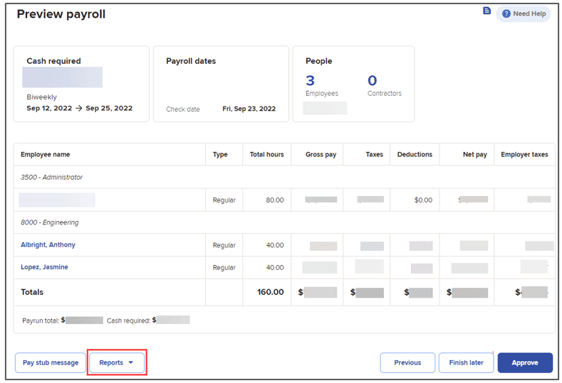
Task: Go back with the Previous button
Action: point(408,363)
